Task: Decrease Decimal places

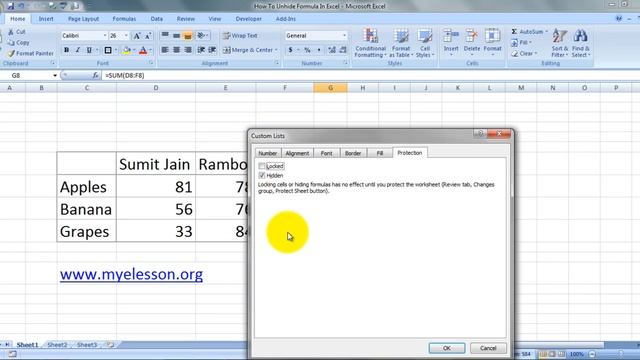Action: coord(343,50)
